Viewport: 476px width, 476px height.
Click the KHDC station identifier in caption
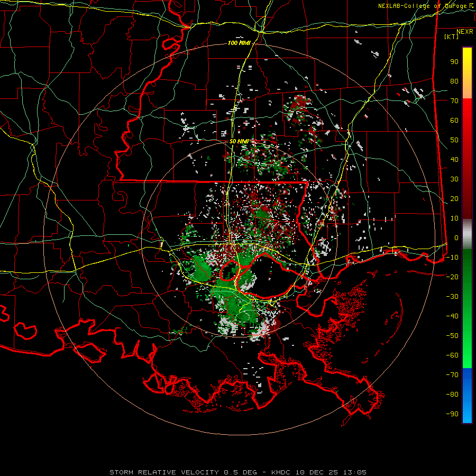[281, 472]
